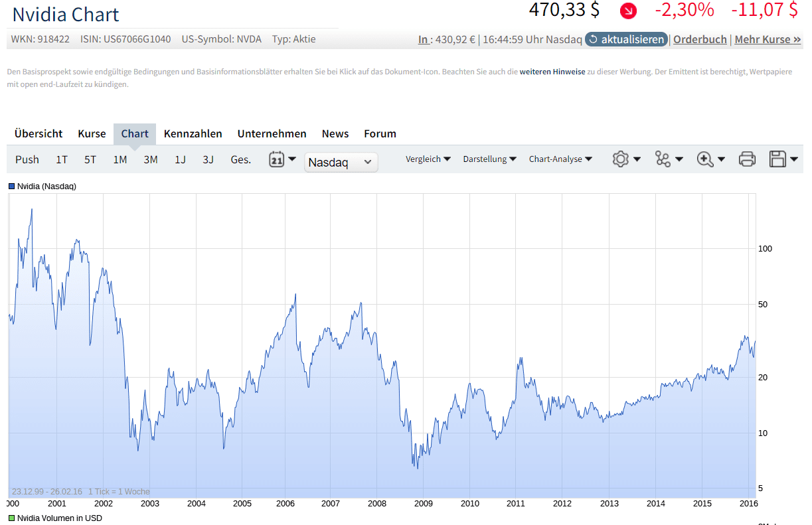The width and height of the screenshot is (812, 525).
Task: Open the Forum tab
Action: pyautogui.click(x=380, y=133)
